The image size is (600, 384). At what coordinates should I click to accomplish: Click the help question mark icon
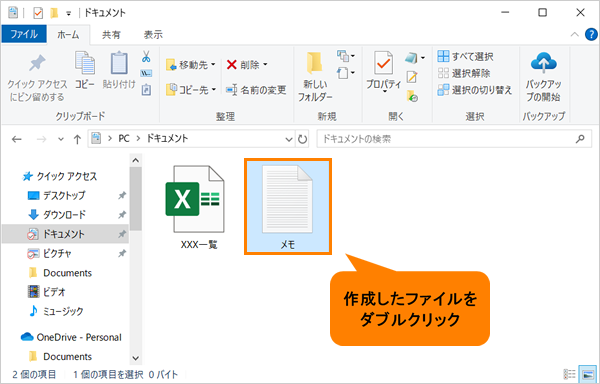pyautogui.click(x=591, y=34)
